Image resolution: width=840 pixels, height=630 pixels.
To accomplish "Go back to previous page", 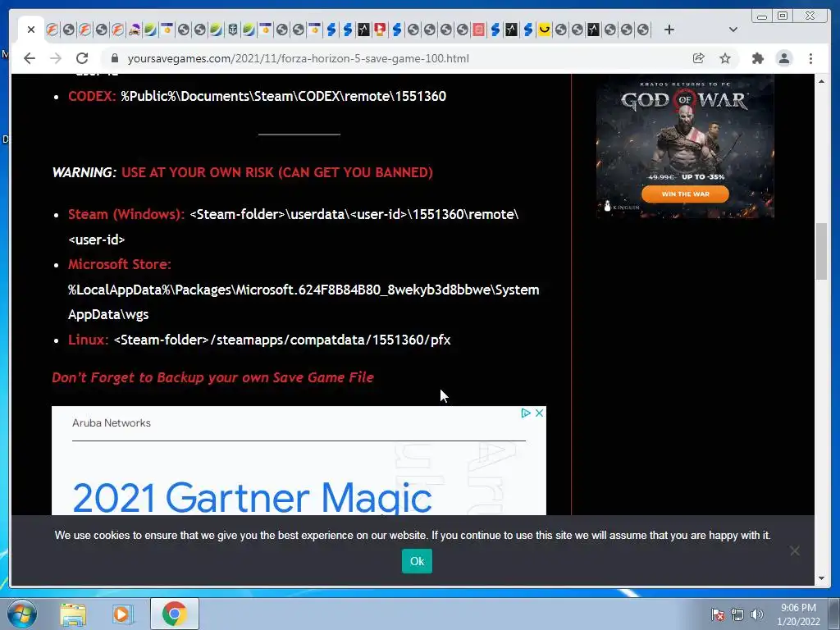I will [x=30, y=58].
